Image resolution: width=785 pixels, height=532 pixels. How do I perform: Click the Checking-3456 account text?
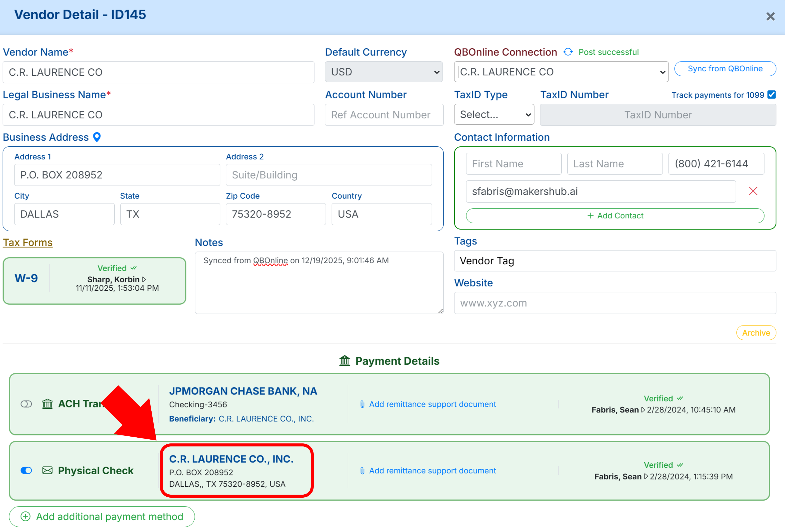(198, 405)
